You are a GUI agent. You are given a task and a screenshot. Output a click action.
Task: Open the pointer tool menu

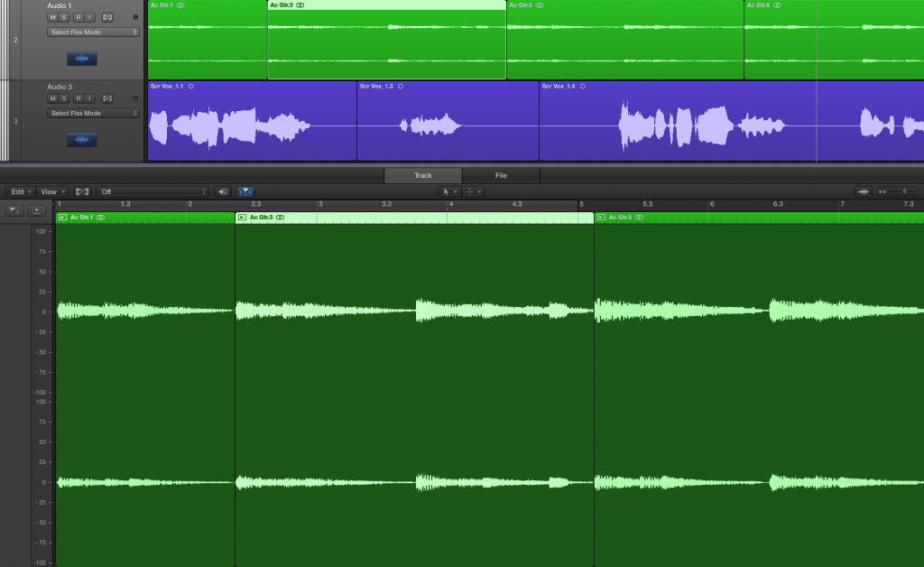point(448,191)
